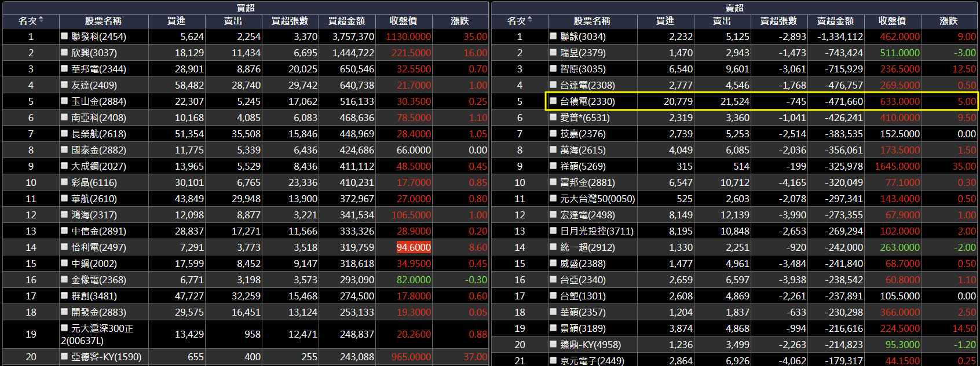Viewport: 980px width, 366px height.
Task: Open stock 開發金(2883)
Action: tap(98, 312)
